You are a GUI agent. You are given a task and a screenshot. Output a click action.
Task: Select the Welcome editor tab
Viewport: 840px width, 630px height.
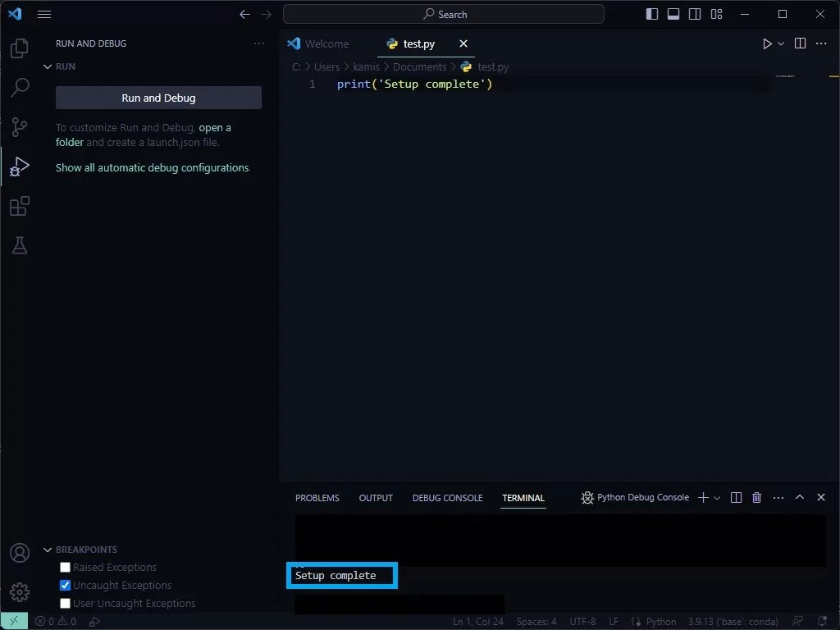(326, 43)
